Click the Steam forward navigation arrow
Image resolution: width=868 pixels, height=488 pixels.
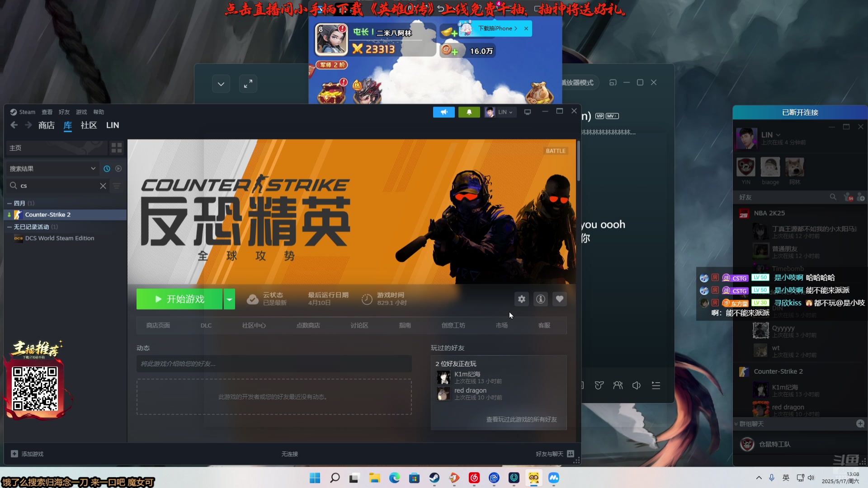(28, 125)
